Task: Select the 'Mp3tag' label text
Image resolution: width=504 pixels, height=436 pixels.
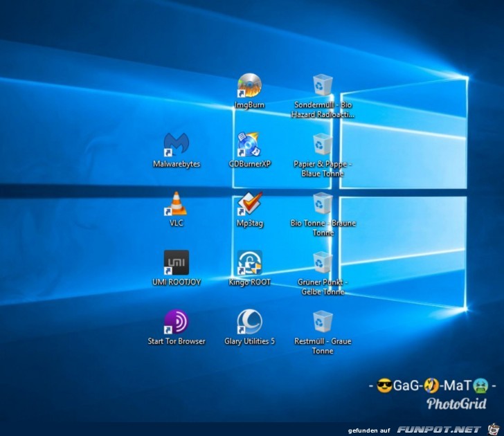Action: pyautogui.click(x=250, y=224)
